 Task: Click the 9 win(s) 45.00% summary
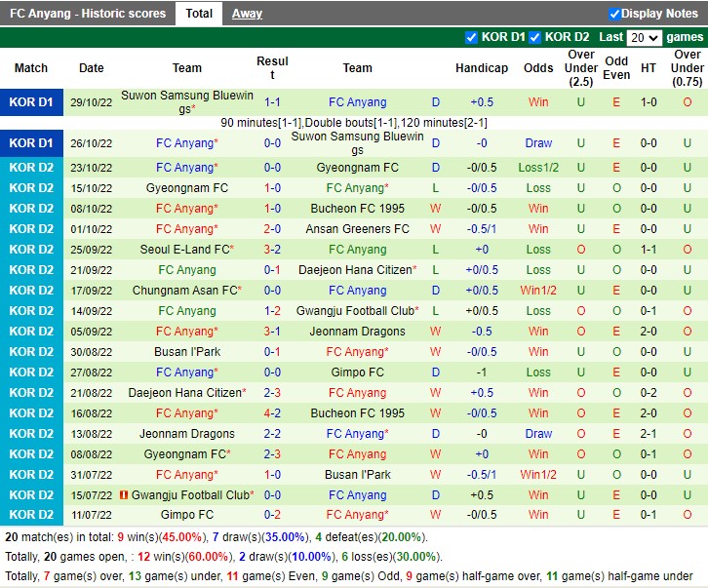[x=160, y=537]
